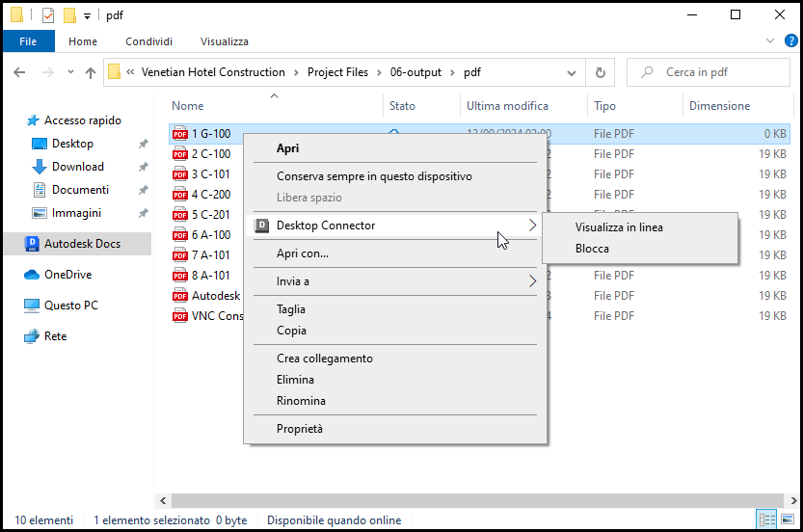Choose Elimina from context menu

pyautogui.click(x=296, y=380)
